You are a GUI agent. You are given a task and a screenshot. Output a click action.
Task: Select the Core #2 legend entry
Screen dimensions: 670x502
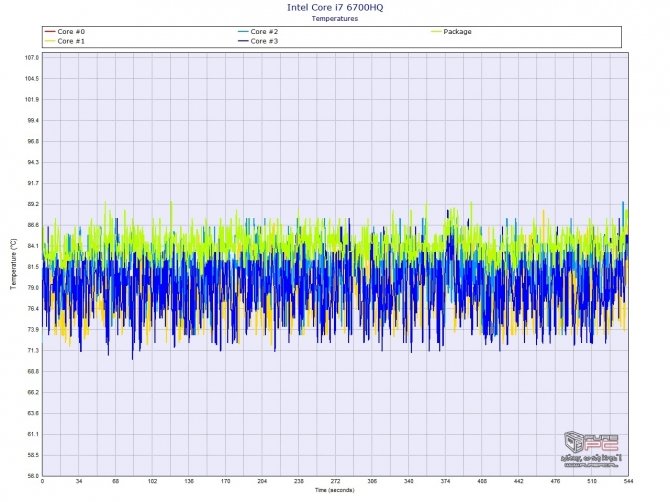(x=258, y=32)
